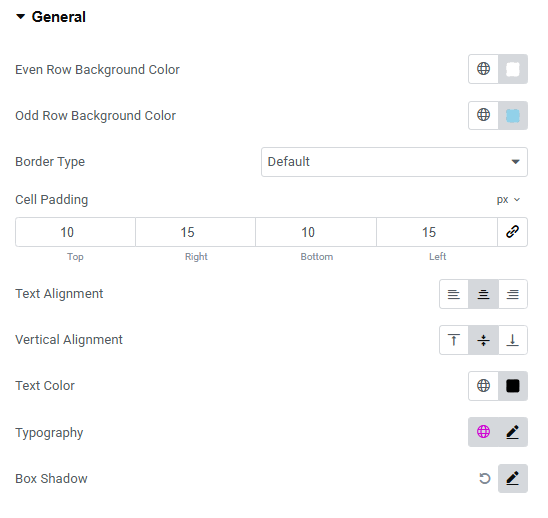The image size is (548, 518).
Task: Align text left
Action: [454, 294]
